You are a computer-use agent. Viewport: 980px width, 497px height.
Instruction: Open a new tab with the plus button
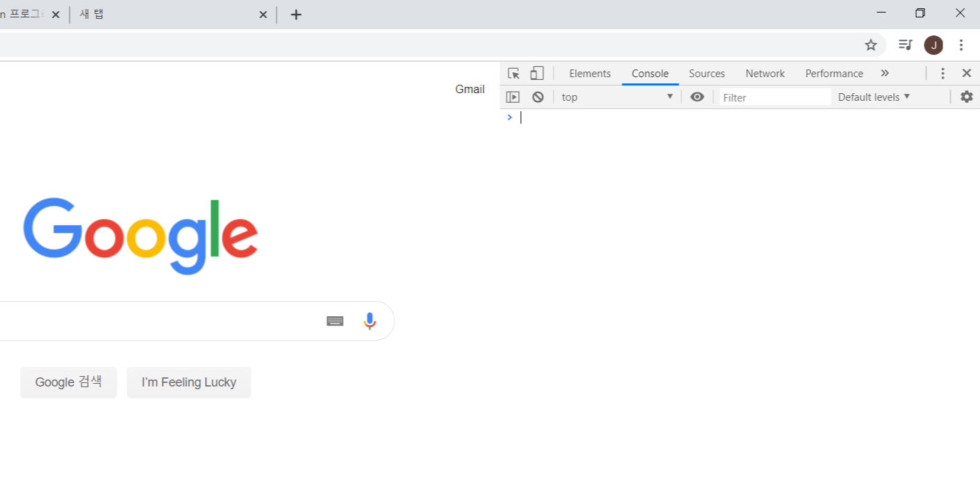(296, 15)
